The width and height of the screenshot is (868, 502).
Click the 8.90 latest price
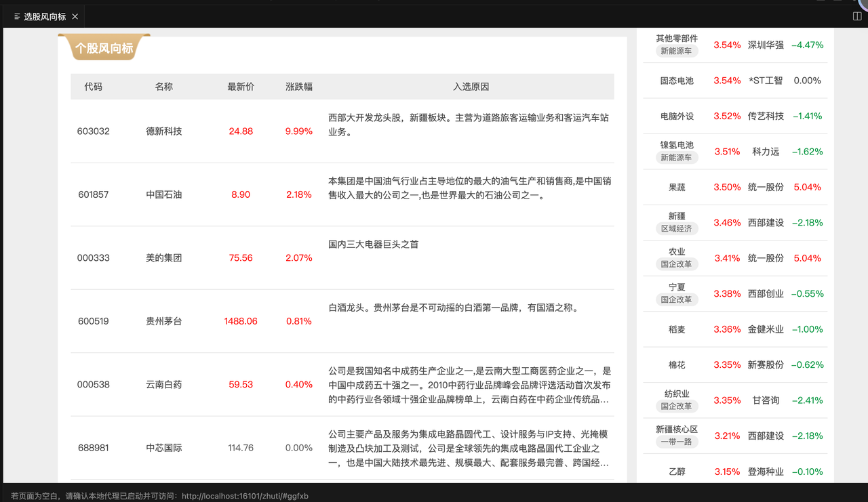pos(241,194)
